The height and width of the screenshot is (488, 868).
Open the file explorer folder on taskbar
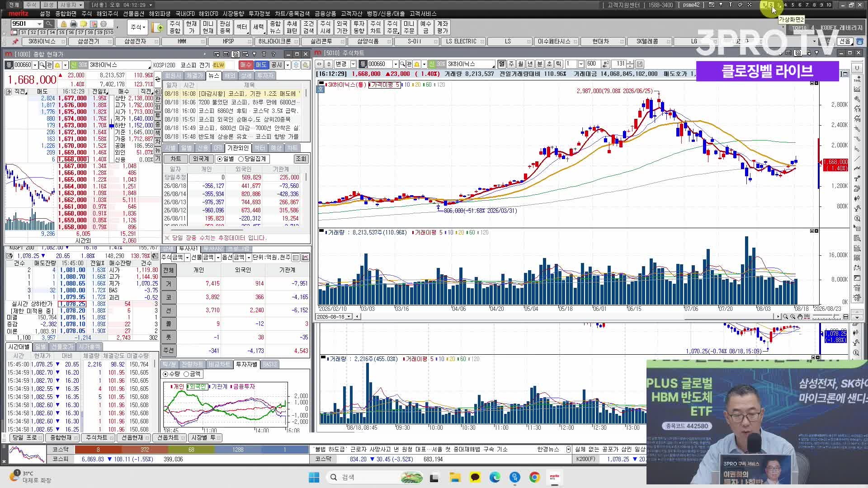click(455, 477)
